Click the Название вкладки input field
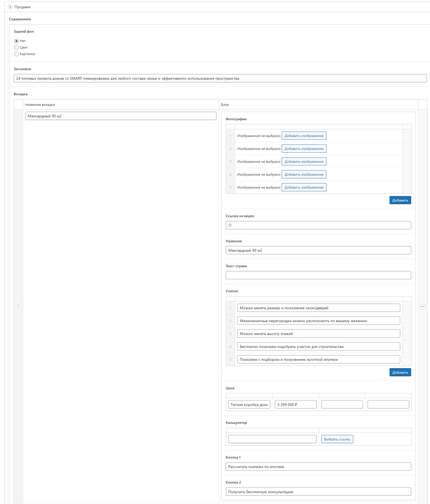Viewport: 430px width, 504px height. [x=121, y=115]
